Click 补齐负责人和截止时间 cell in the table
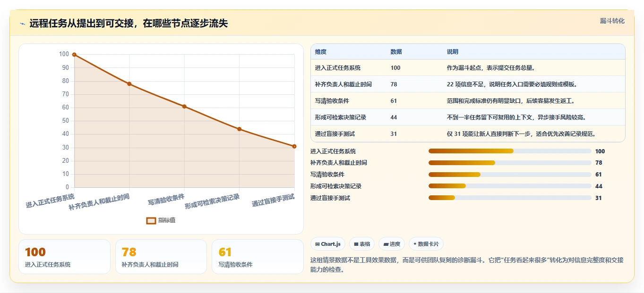Viewport: 644px width, 293px height. [343, 84]
